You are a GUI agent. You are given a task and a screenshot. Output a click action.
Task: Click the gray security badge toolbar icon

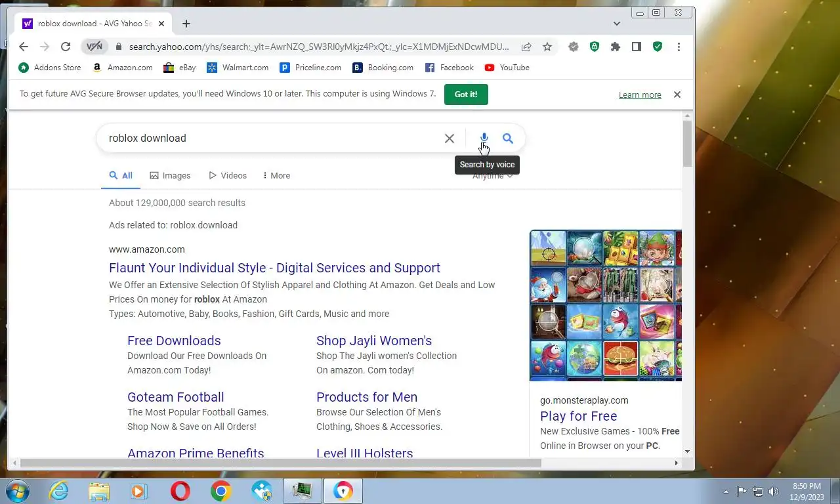[x=574, y=47]
